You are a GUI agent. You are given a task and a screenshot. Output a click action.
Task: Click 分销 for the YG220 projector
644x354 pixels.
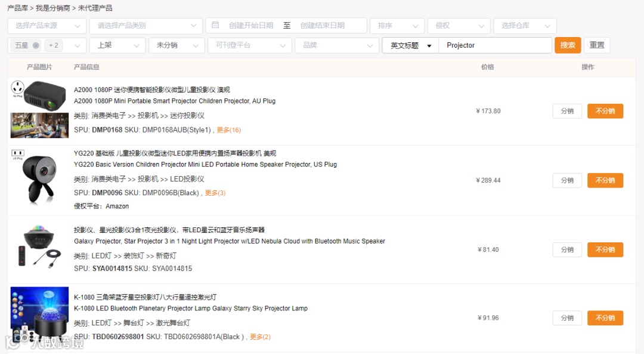[x=567, y=180]
